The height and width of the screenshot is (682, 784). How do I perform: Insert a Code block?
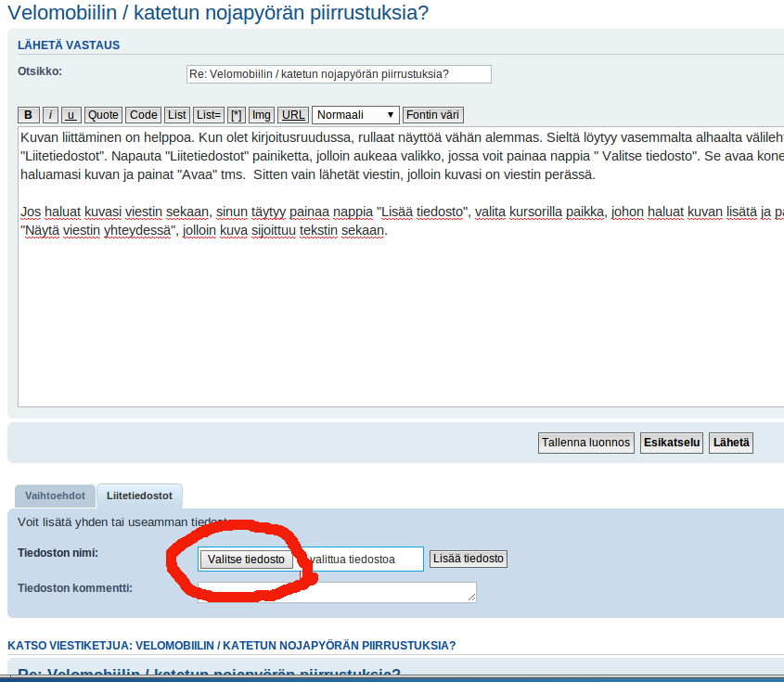coord(144,115)
